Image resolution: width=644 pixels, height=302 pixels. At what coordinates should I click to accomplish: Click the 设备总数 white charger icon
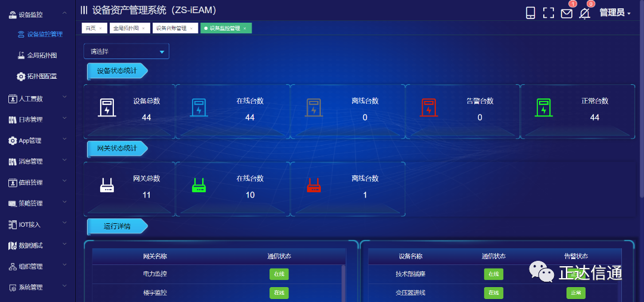click(x=107, y=107)
